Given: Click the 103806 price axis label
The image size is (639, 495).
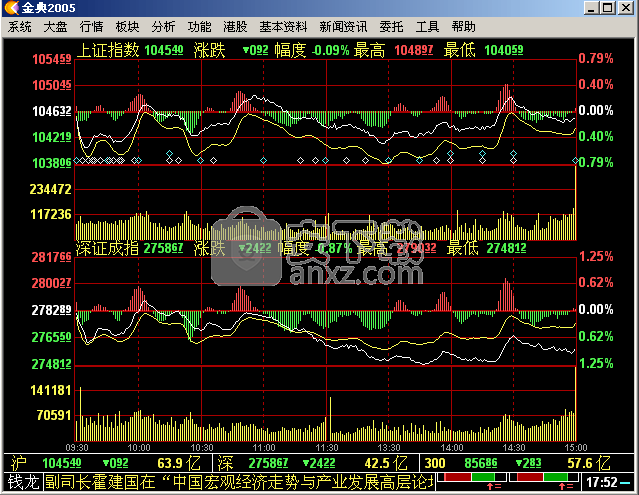Looking at the screenshot, I should [x=52, y=163].
